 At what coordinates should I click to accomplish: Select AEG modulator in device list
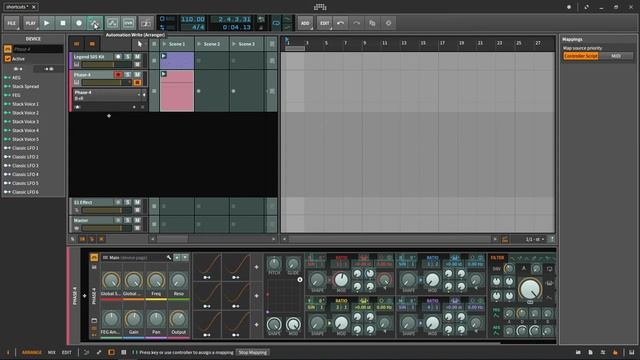pos(16,78)
